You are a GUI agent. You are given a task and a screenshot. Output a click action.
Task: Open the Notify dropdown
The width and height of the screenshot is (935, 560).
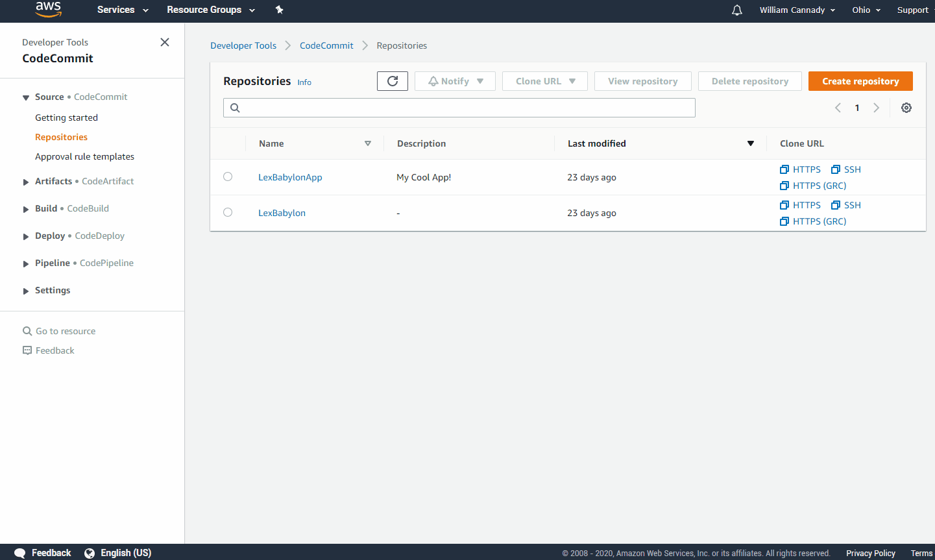pyautogui.click(x=455, y=81)
